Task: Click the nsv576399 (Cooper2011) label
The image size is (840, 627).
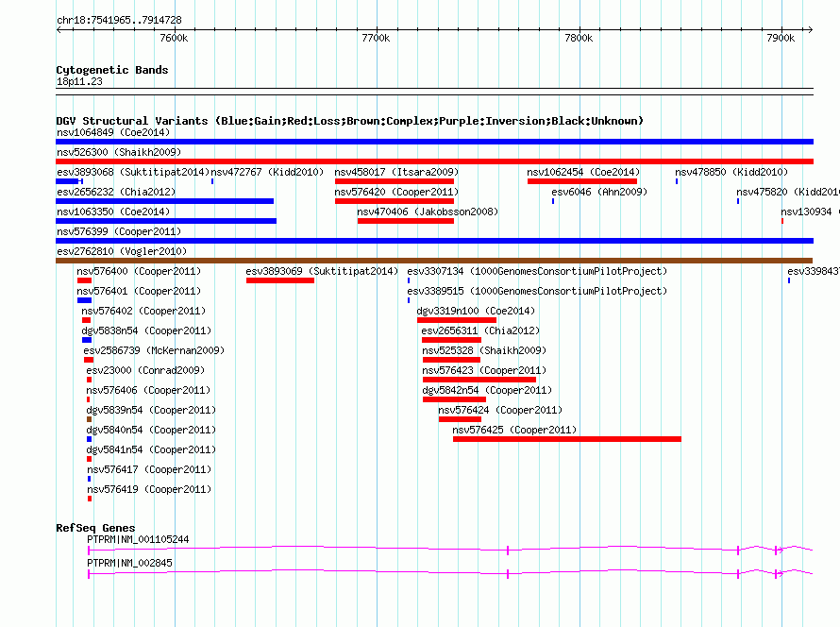Action: 119,231
